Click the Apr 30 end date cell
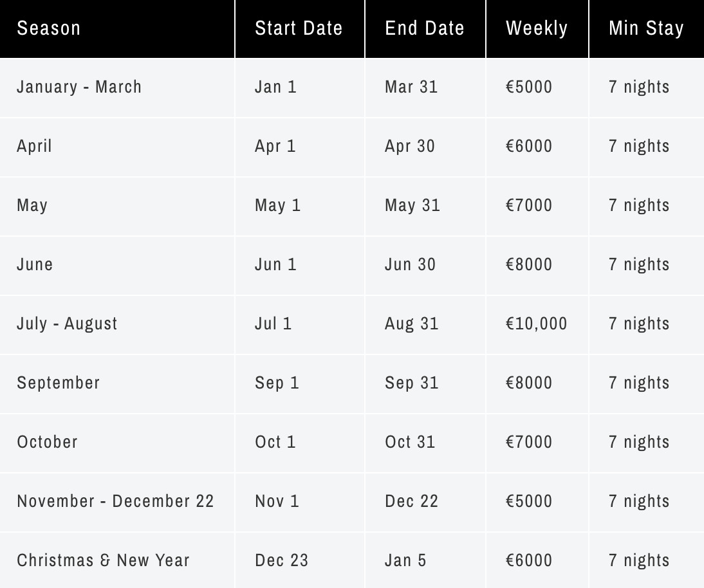The height and width of the screenshot is (588, 704). (410, 146)
